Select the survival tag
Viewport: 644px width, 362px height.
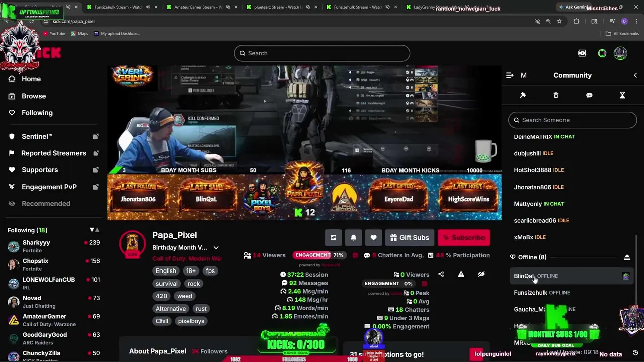point(167,284)
